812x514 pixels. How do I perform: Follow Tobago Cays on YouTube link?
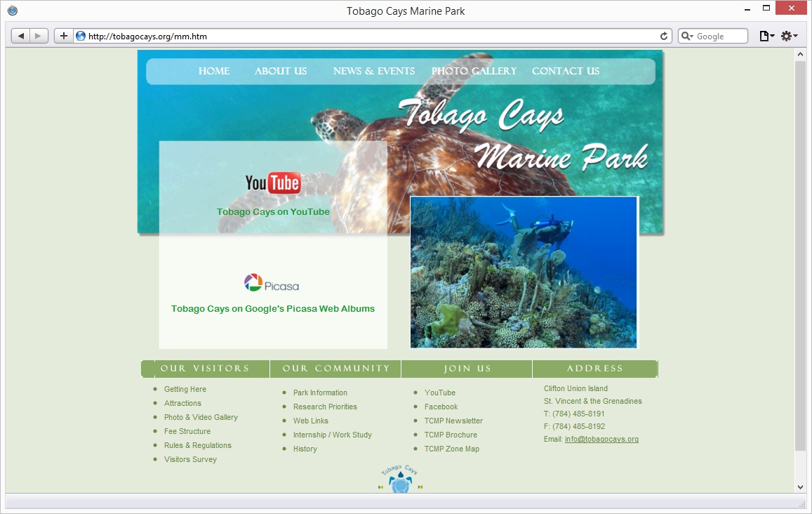pyautogui.click(x=273, y=211)
